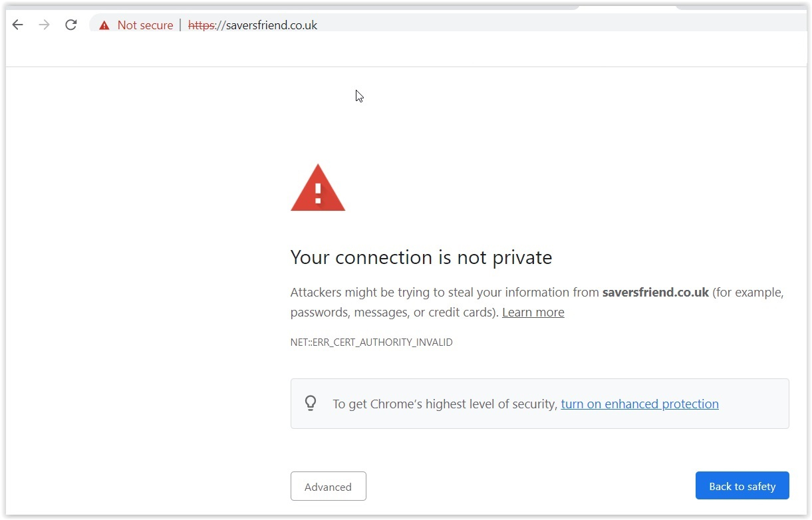Click bold saversfriend.co.uk in the warning text

656,292
